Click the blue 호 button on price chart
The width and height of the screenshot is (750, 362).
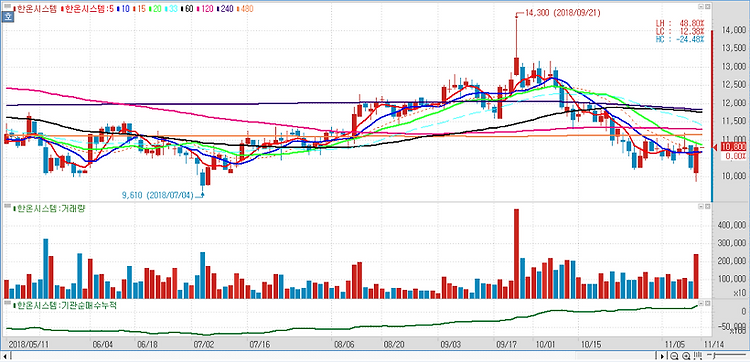8,16
